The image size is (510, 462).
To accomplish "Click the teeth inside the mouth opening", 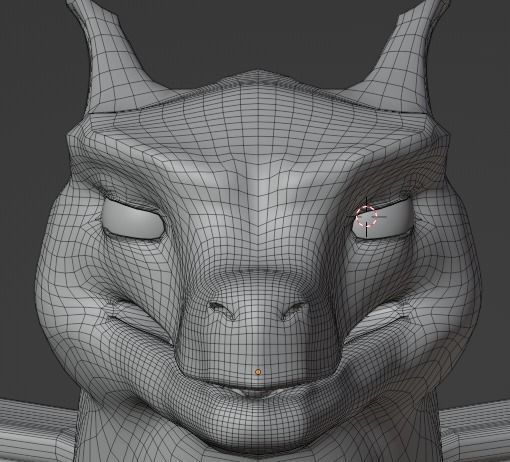I will point(257,392).
